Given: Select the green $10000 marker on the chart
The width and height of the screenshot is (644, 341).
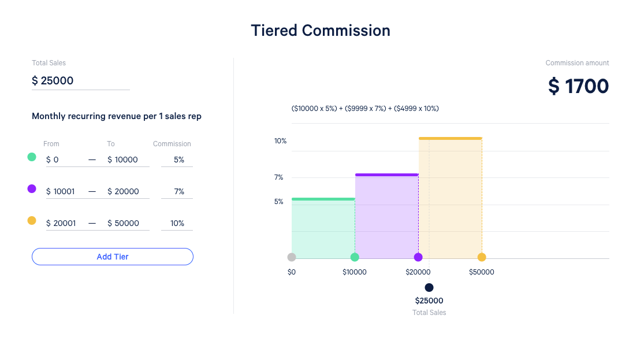Looking at the screenshot, I should [x=355, y=257].
